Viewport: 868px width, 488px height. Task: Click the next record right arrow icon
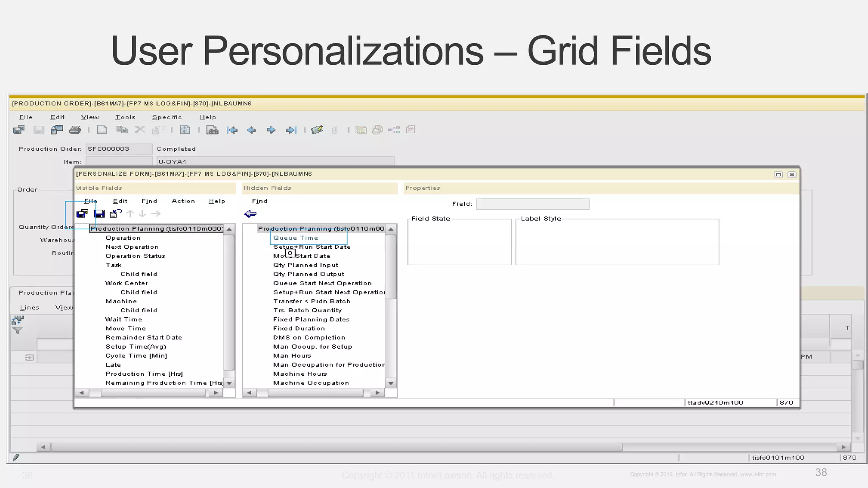pyautogui.click(x=271, y=130)
